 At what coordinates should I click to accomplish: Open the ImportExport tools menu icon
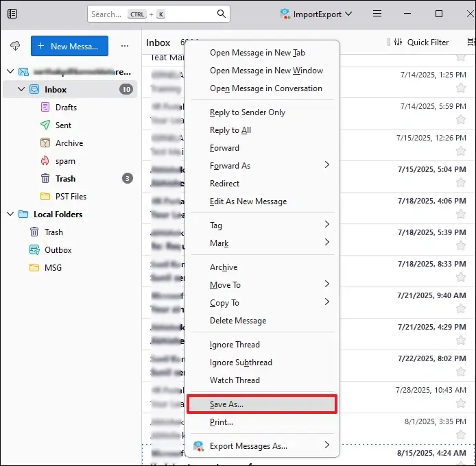[x=285, y=14]
